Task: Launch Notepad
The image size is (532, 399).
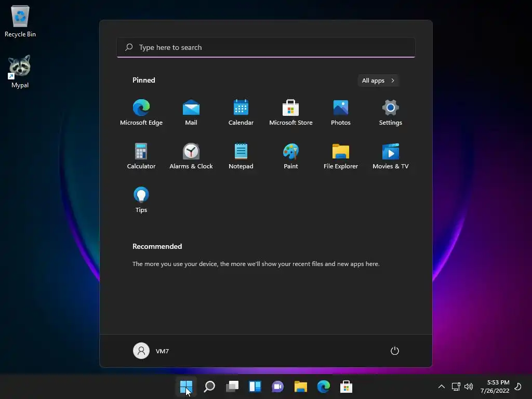Action: (x=241, y=156)
